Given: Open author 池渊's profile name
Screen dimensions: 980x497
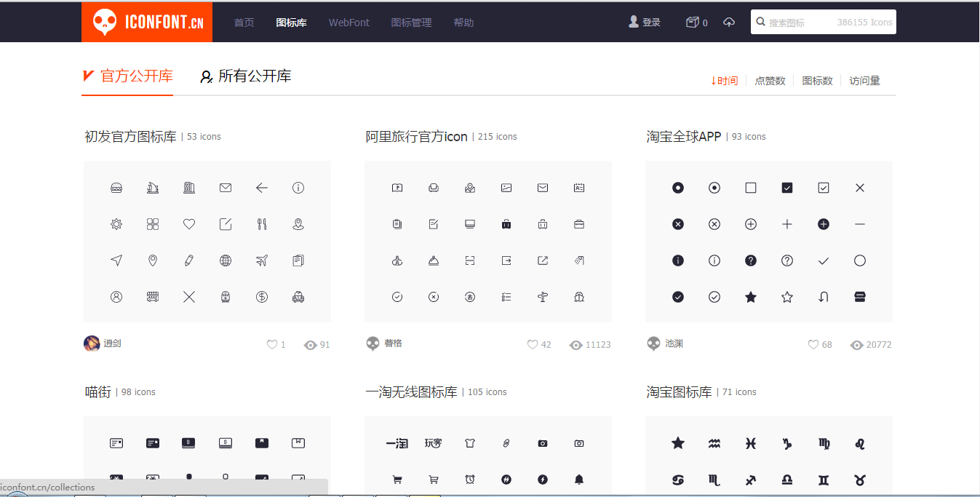Looking at the screenshot, I should (x=674, y=343).
